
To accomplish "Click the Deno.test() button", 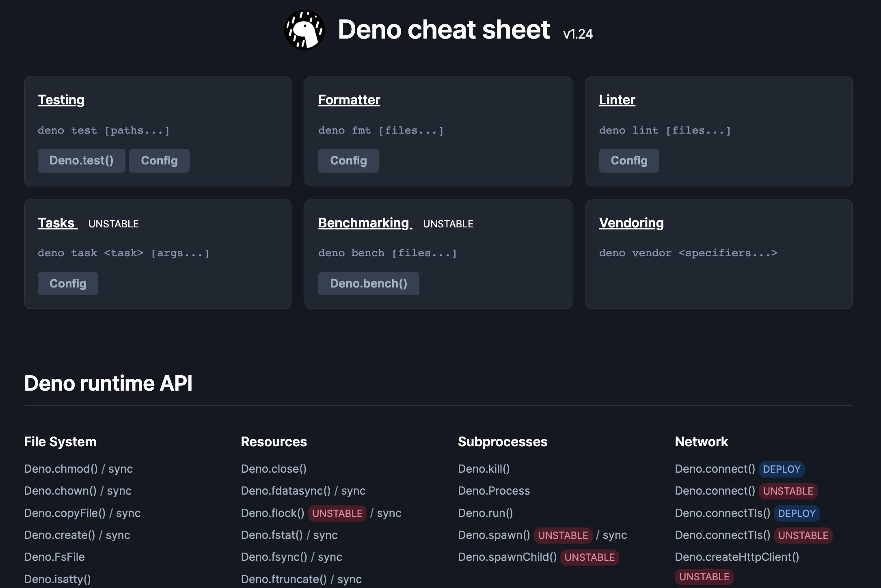I will (81, 160).
